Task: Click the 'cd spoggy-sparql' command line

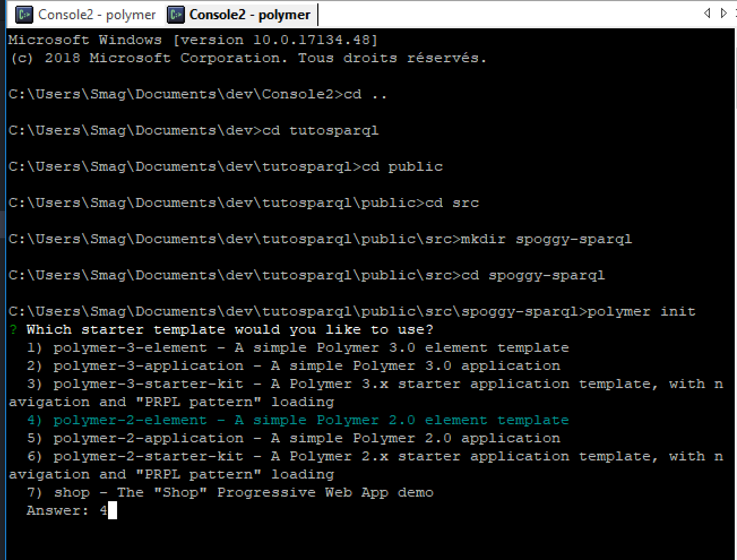Action: pos(307,275)
